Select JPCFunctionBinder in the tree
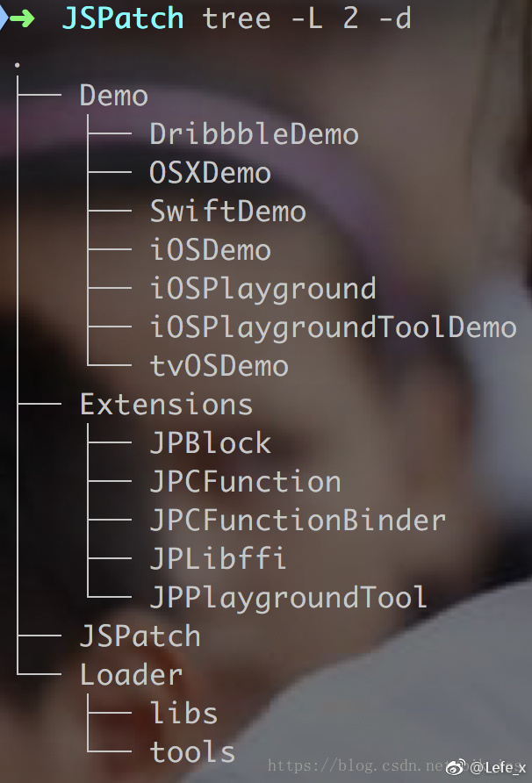 [298, 520]
